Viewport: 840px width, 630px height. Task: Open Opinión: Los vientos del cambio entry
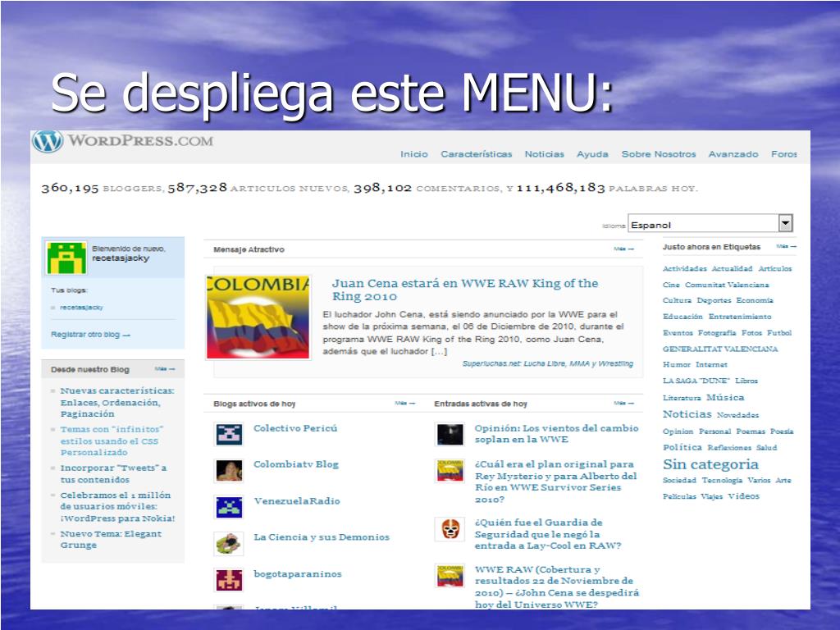(557, 434)
